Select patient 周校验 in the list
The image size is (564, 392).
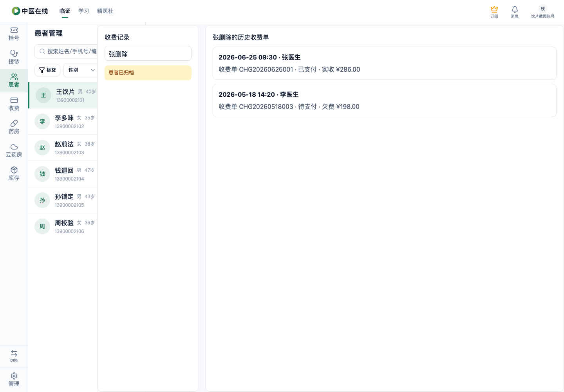point(63,226)
